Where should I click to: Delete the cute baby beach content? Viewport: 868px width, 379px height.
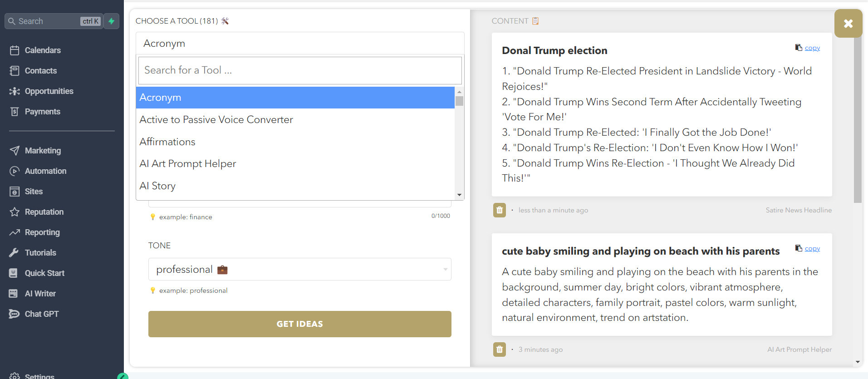pos(500,349)
